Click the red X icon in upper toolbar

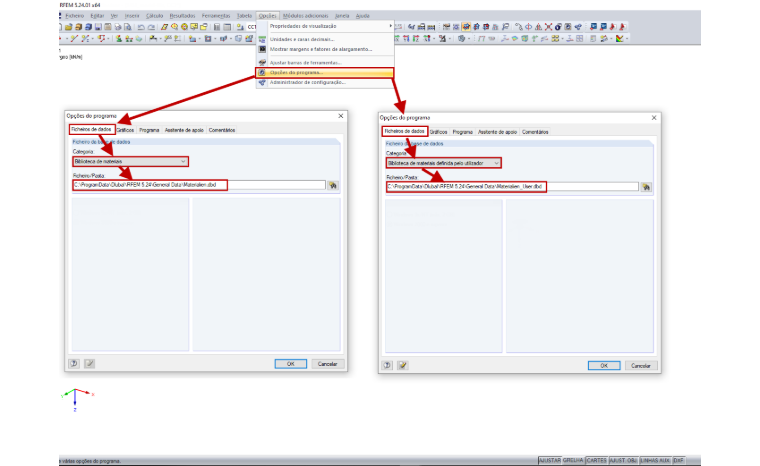pos(548,27)
